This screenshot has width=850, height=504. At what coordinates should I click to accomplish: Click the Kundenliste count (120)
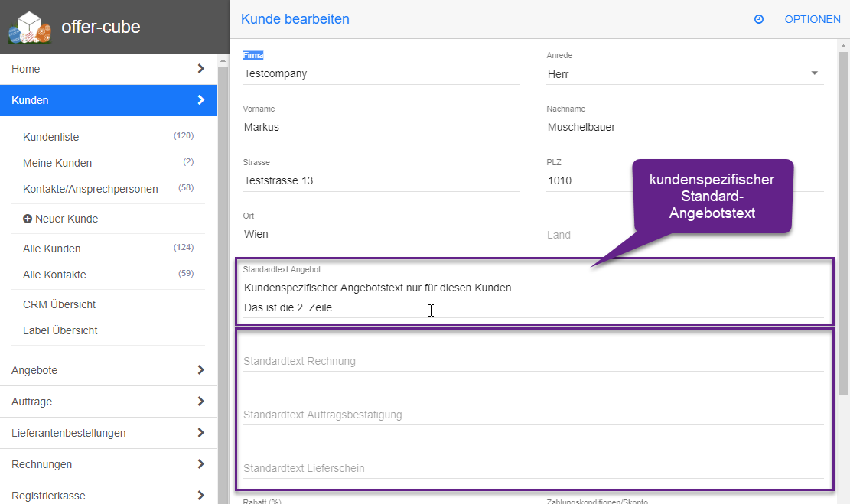(x=184, y=135)
